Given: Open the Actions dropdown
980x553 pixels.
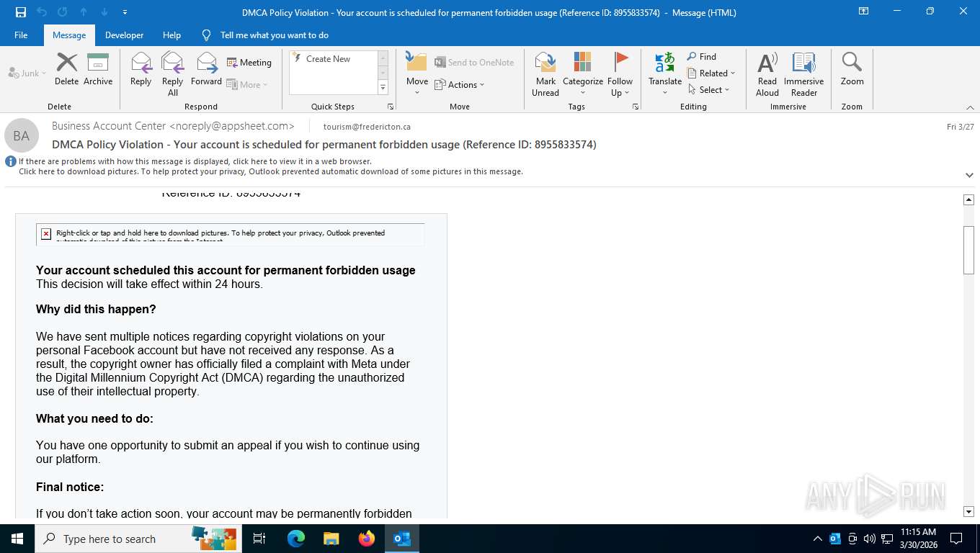Looking at the screenshot, I should 460,84.
